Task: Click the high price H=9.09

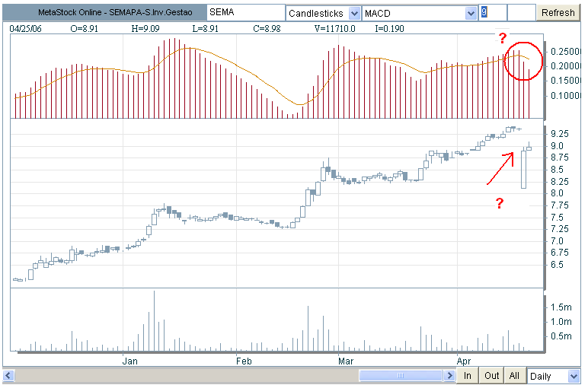Action: pyautogui.click(x=145, y=29)
